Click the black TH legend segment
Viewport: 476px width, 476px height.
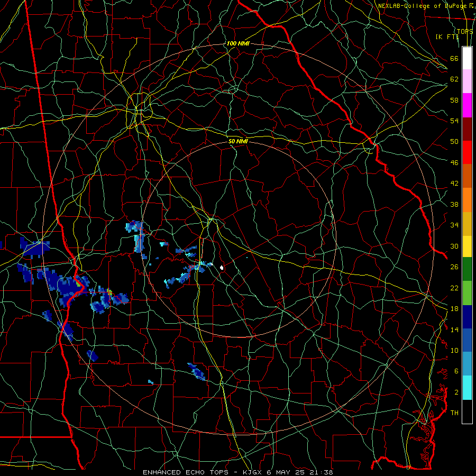467,411
